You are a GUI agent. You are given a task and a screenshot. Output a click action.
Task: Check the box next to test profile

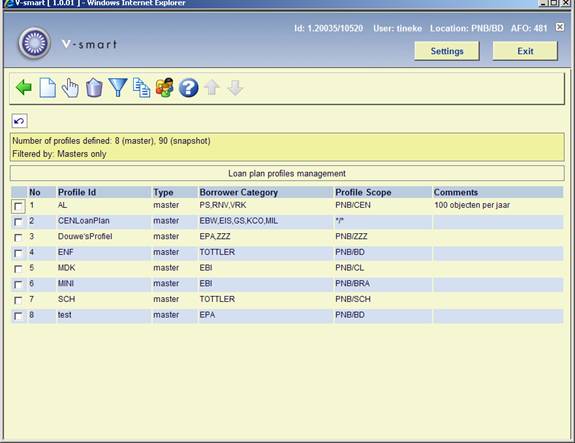pos(18,316)
